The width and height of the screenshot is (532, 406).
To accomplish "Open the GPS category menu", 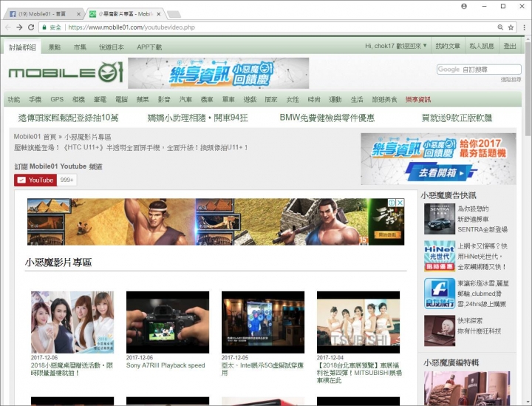I will tap(57, 99).
